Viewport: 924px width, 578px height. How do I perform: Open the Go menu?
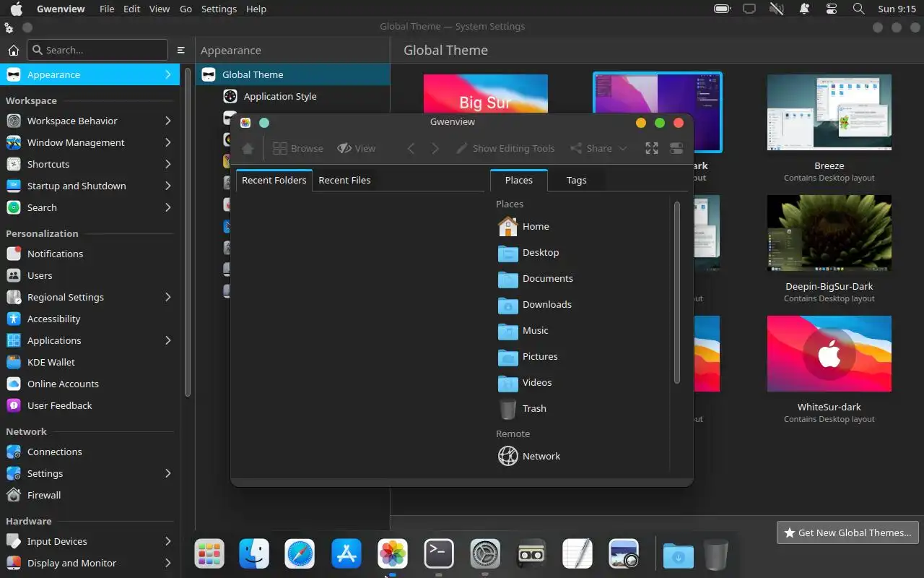click(x=186, y=9)
